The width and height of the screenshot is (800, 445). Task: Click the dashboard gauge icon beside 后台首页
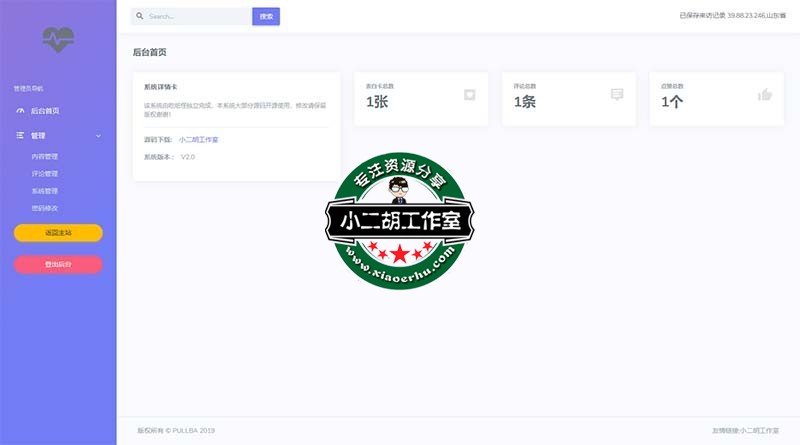coord(20,111)
